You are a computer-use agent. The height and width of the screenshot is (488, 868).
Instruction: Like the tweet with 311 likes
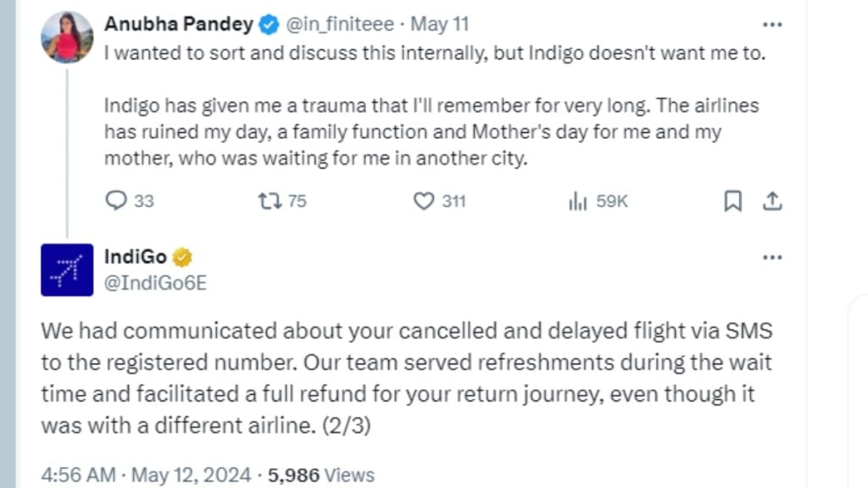click(423, 201)
